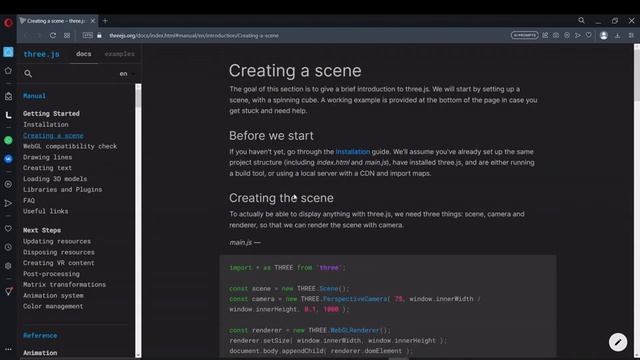Screen dimensions: 640x360
Task: Switch to the examples tab
Action: 119,54
